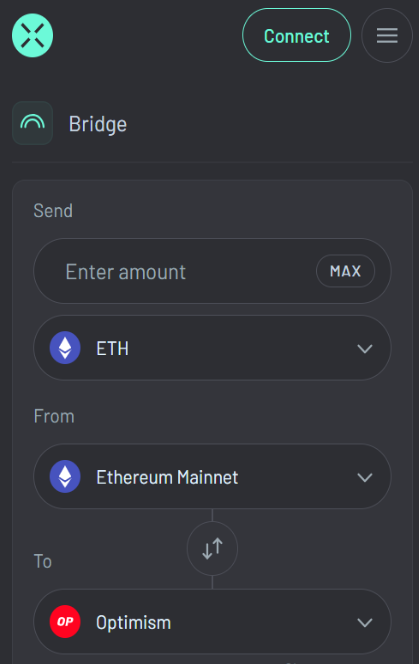Click the Send label
The width and height of the screenshot is (419, 664).
(53, 210)
